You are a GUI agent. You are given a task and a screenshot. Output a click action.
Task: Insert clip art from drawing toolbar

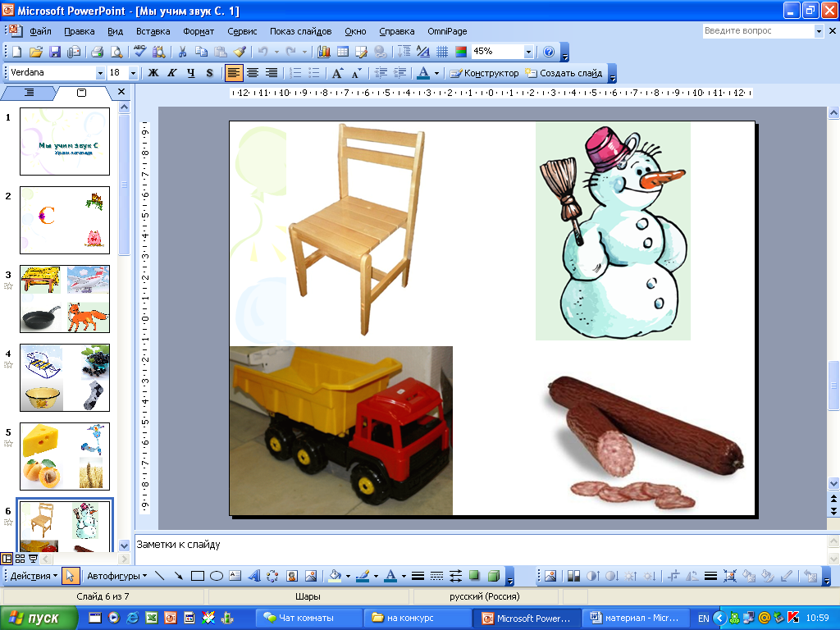(x=292, y=576)
